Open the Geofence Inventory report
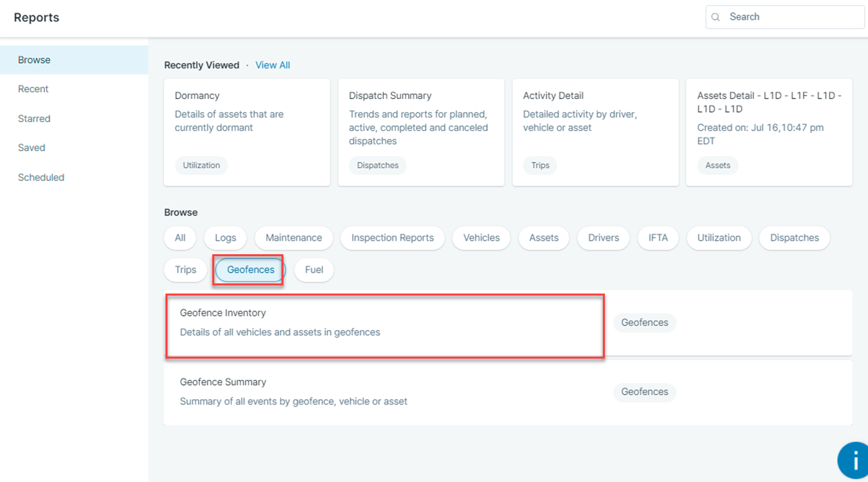This screenshot has width=868, height=482. (508, 323)
